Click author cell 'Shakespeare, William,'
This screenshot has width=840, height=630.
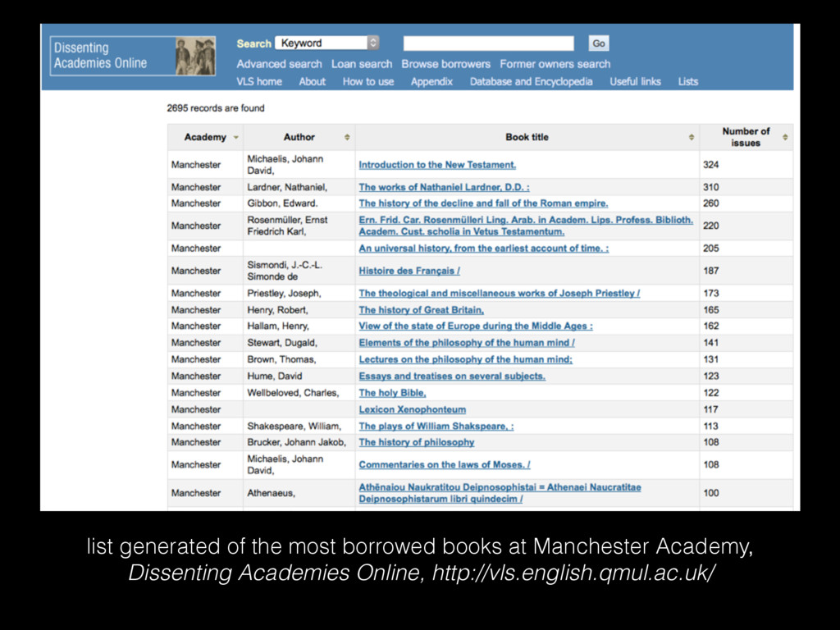294,427
